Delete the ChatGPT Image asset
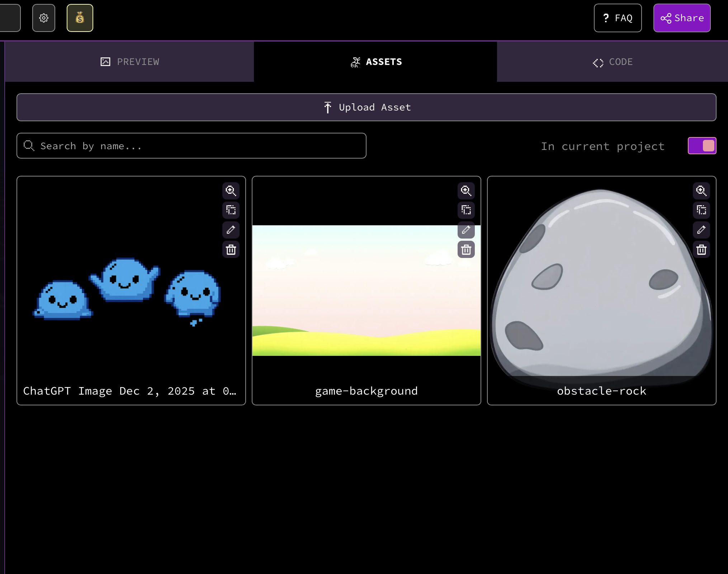 point(231,249)
